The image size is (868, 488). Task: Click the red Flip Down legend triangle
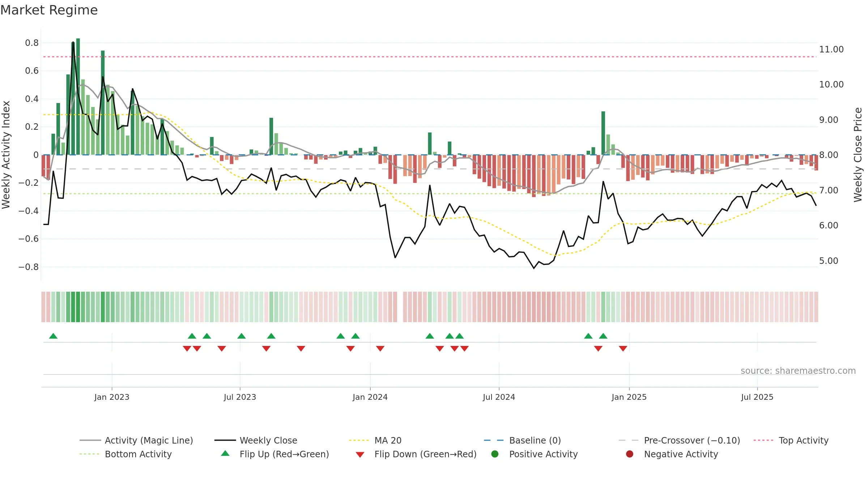click(360, 455)
